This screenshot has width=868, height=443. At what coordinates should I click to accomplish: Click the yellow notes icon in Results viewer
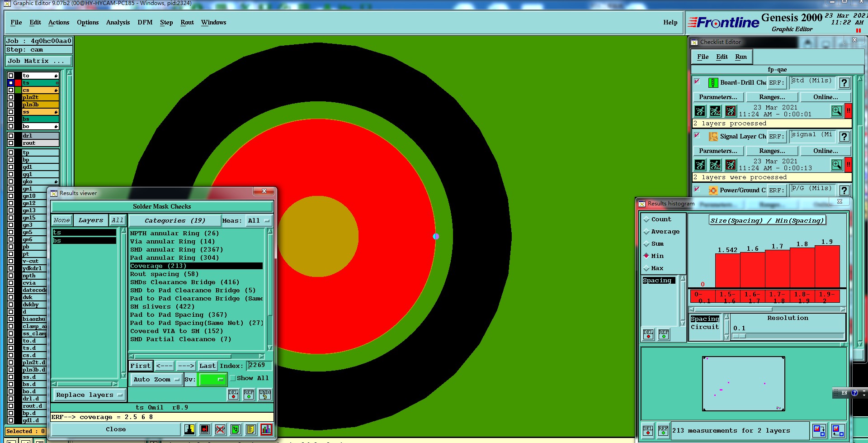(x=251, y=429)
